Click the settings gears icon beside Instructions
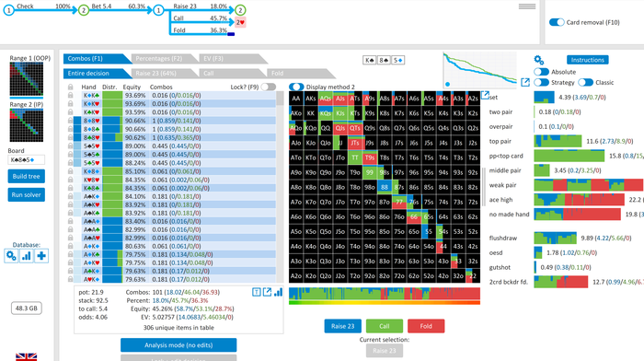 coord(539,60)
